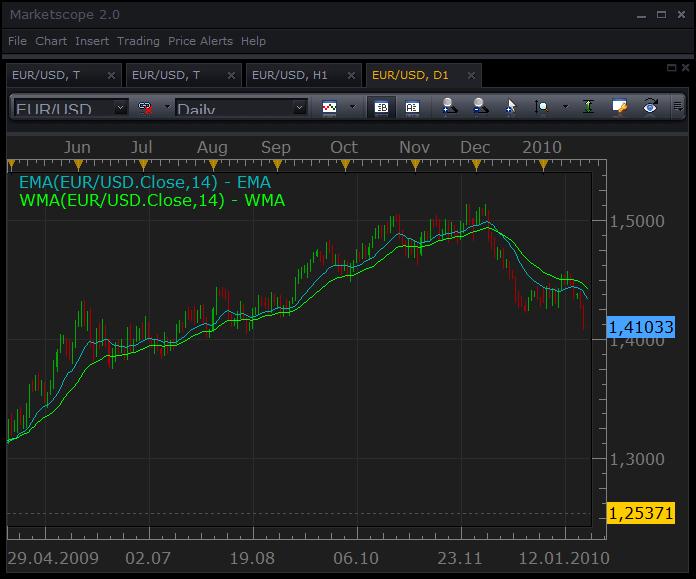Screen dimensions: 696x579
Task: Open the Insert menu
Action: click(92, 41)
